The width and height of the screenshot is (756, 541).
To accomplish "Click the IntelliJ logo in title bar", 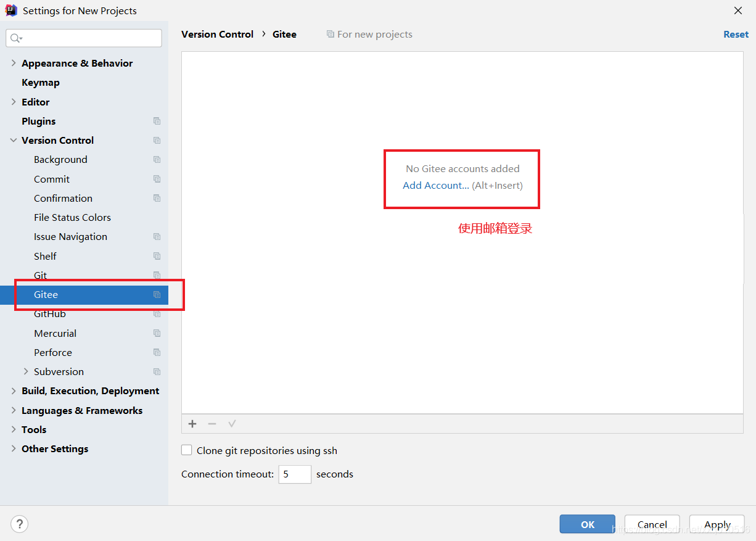I will pyautogui.click(x=11, y=10).
